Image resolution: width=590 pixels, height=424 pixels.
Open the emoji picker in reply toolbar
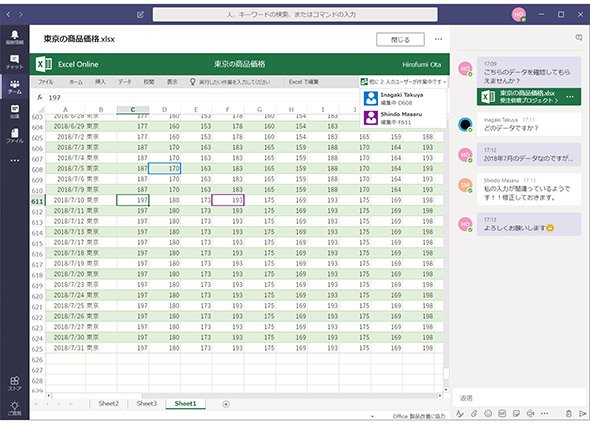click(x=488, y=413)
